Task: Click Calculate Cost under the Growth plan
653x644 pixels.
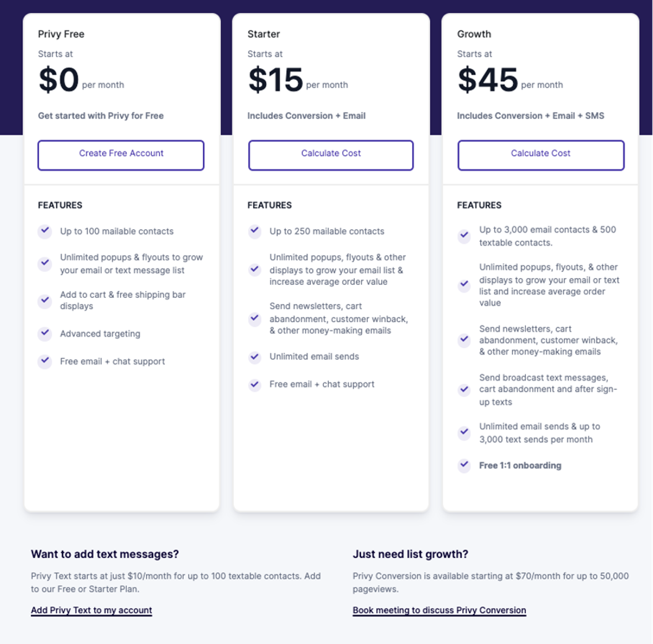Action: (x=540, y=155)
